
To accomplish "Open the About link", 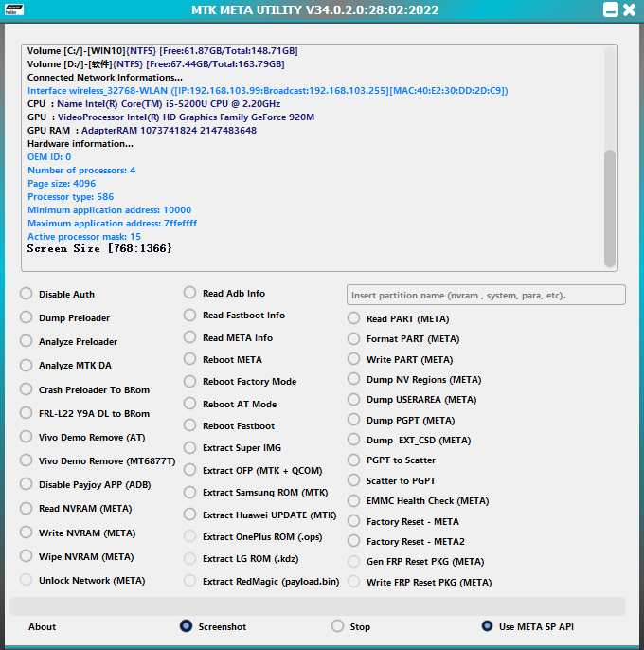I will [43, 627].
